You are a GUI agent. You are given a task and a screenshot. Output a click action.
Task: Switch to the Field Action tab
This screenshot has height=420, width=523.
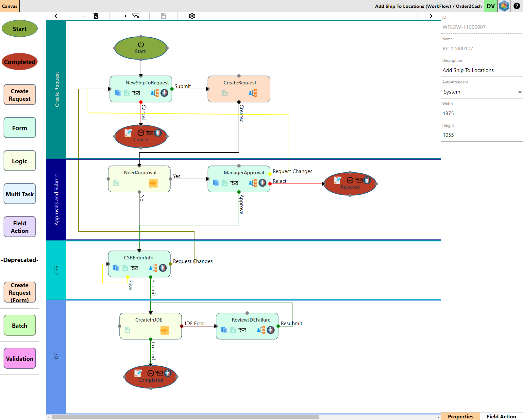501,416
